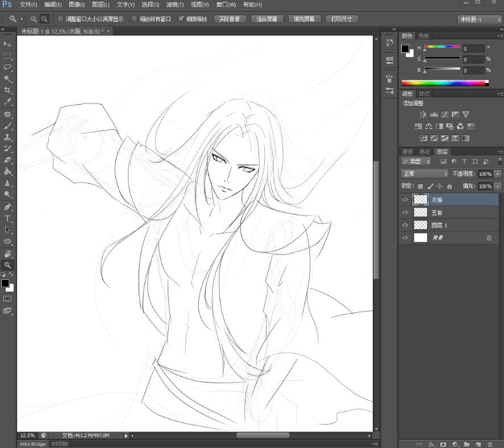This screenshot has width=504, height=448.
Task: Toggle lock all padlock in layers panel
Action: coord(449,186)
